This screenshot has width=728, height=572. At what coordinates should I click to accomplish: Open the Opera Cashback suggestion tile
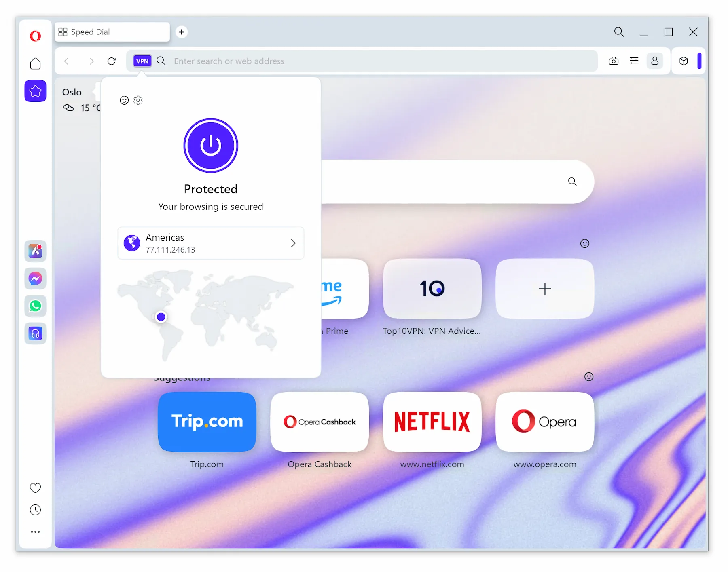tap(320, 422)
